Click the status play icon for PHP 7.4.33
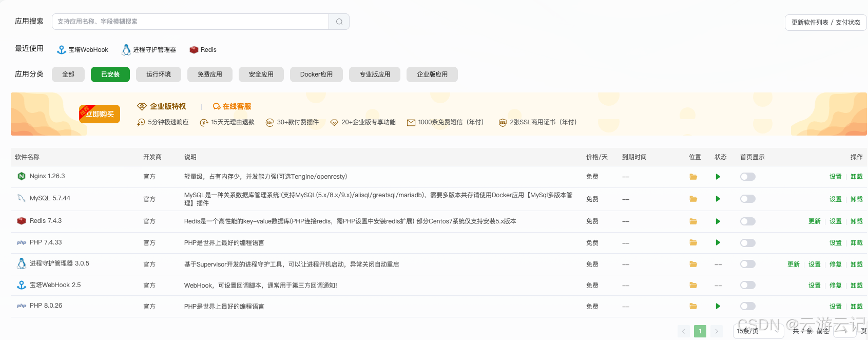This screenshot has width=868, height=340. pos(718,242)
